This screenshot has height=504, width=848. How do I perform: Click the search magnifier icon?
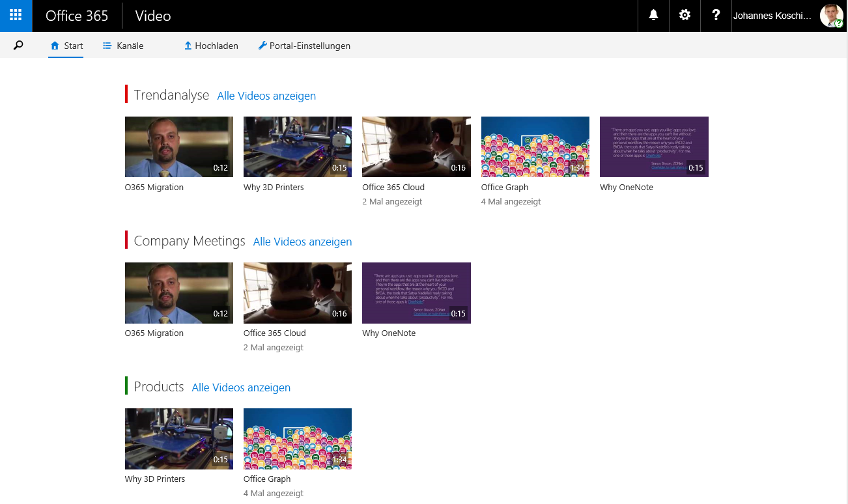(x=18, y=46)
